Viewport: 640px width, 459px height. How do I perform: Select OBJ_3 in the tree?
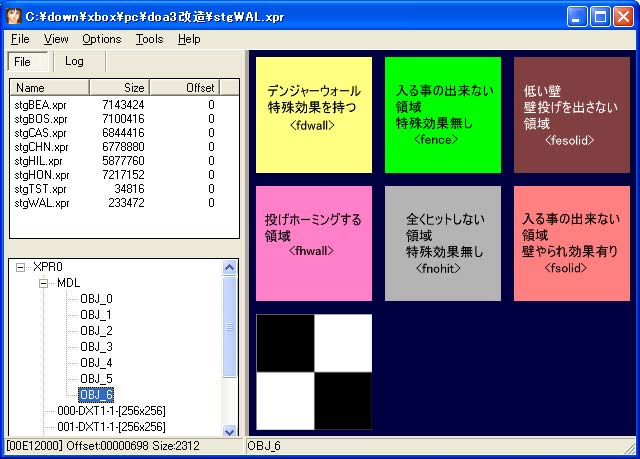tap(96, 347)
